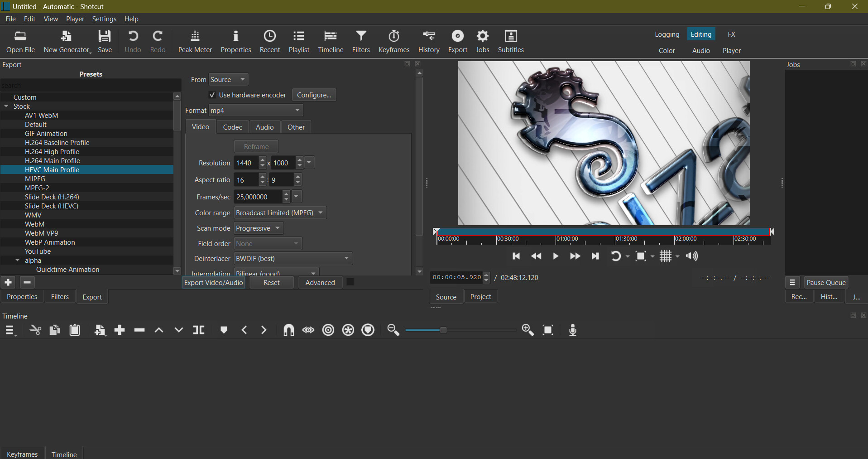Image resolution: width=868 pixels, height=459 pixels.
Task: Click the Pause Queue button
Action: tap(825, 283)
